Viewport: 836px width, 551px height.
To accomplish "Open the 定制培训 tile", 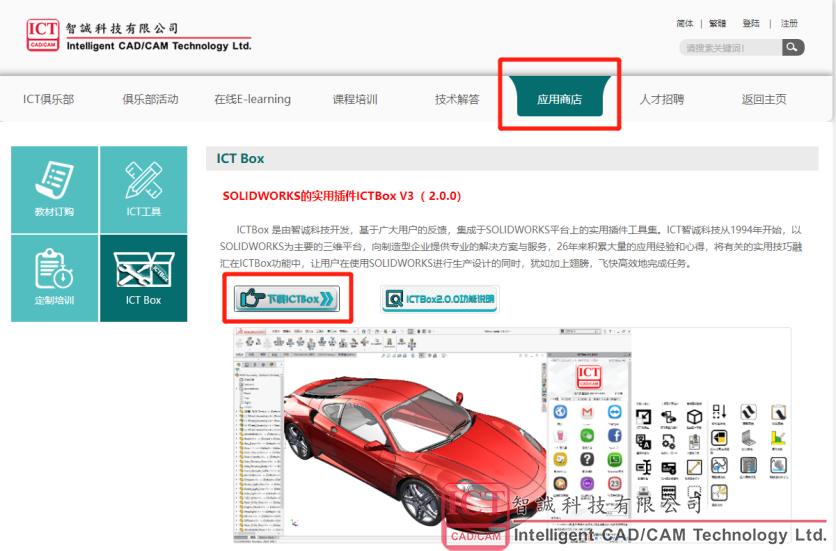I will click(54, 278).
